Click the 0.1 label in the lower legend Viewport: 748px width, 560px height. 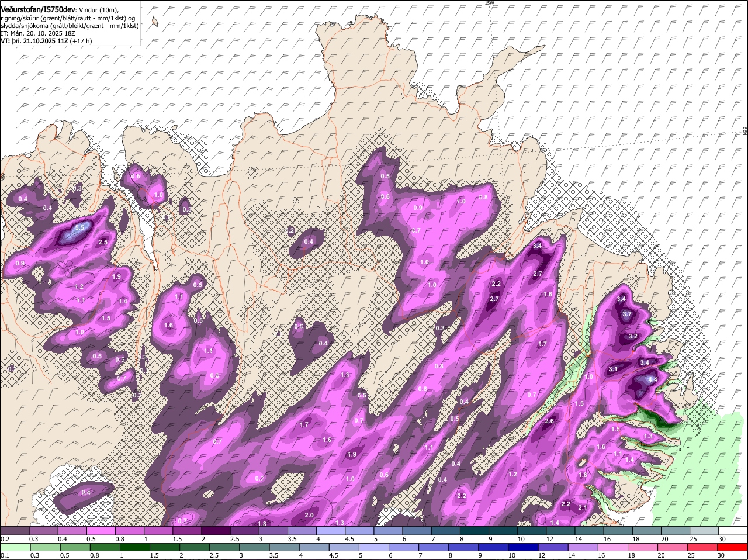[5, 556]
